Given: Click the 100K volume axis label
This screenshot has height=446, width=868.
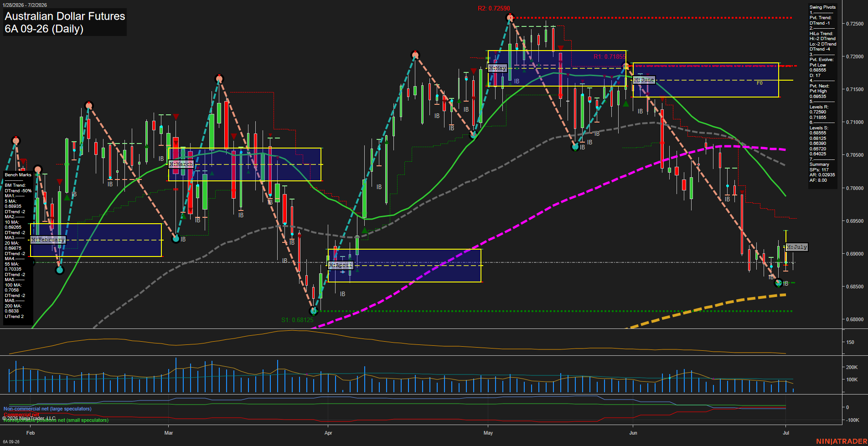Looking at the screenshot, I should click(852, 379).
